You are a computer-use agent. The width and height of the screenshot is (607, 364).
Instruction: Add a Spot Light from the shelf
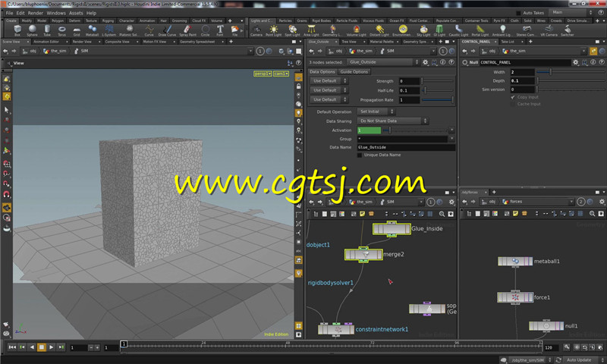pos(292,30)
